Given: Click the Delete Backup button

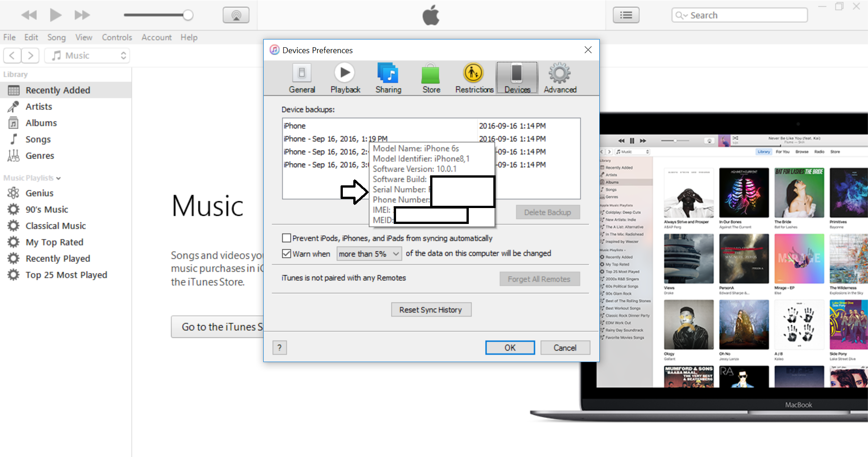Looking at the screenshot, I should click(x=547, y=212).
